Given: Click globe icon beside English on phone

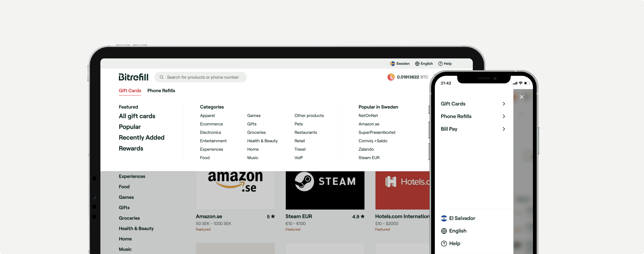Looking at the screenshot, I should click(x=444, y=231).
